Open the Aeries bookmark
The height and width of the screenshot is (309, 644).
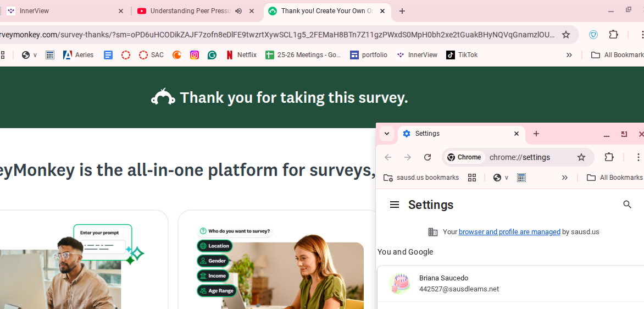click(79, 55)
